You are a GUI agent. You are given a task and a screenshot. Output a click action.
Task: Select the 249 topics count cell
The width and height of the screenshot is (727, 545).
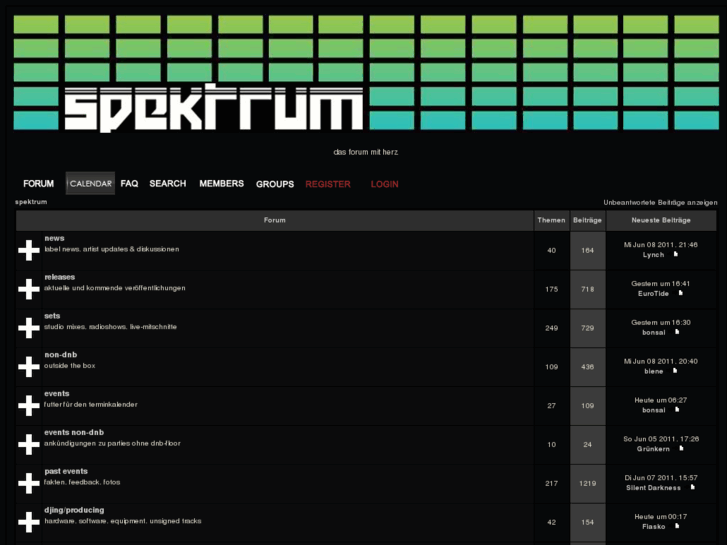click(x=551, y=328)
